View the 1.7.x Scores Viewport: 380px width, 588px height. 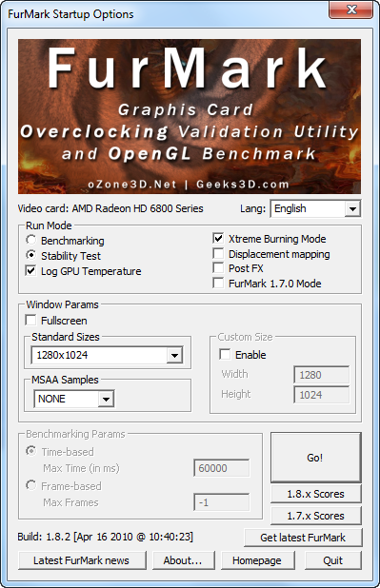(316, 516)
